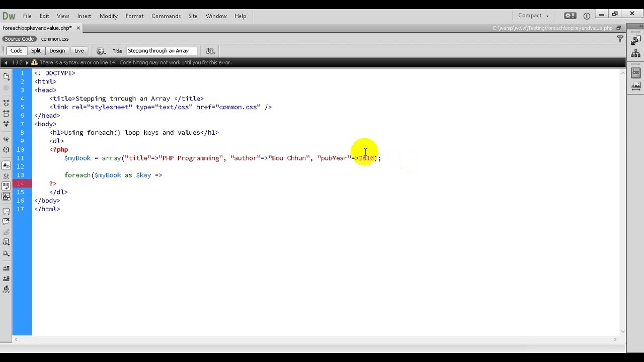Screen dimensions: 644x362
Task: Close the foreachloopkeyandvalue.php tab
Action: pyautogui.click(x=78, y=28)
